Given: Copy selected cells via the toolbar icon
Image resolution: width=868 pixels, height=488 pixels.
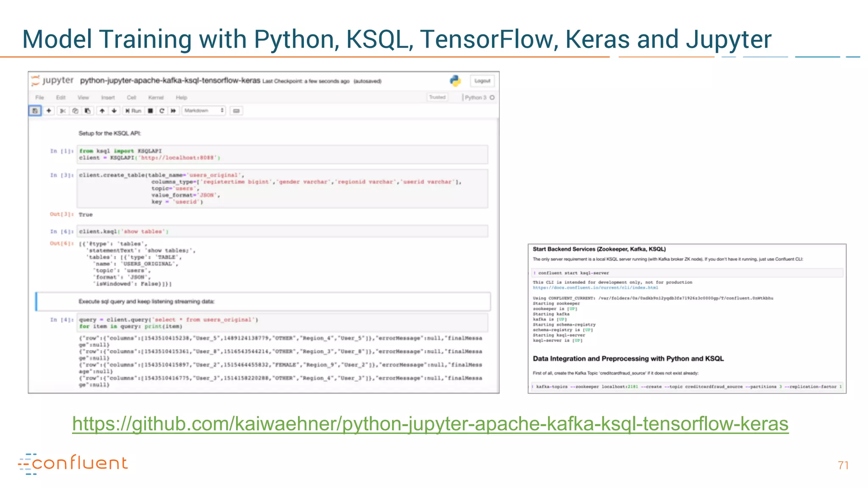Looking at the screenshot, I should tap(75, 111).
